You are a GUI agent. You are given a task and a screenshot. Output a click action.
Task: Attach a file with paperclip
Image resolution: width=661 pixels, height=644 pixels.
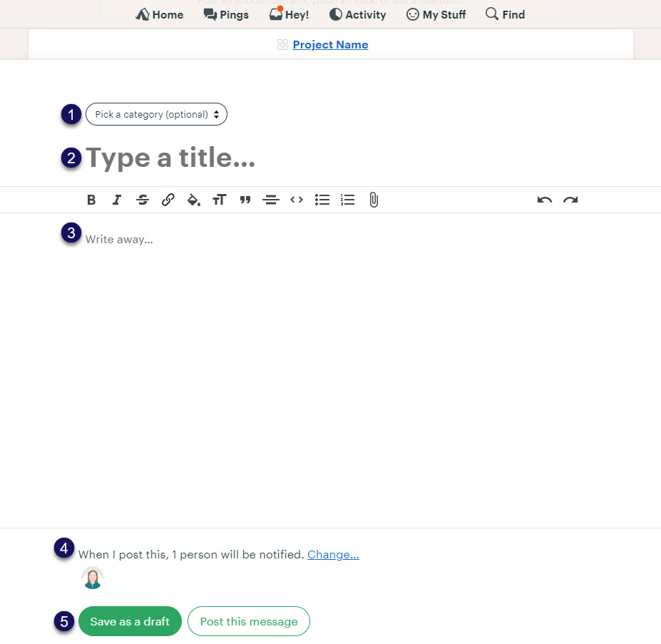(374, 200)
